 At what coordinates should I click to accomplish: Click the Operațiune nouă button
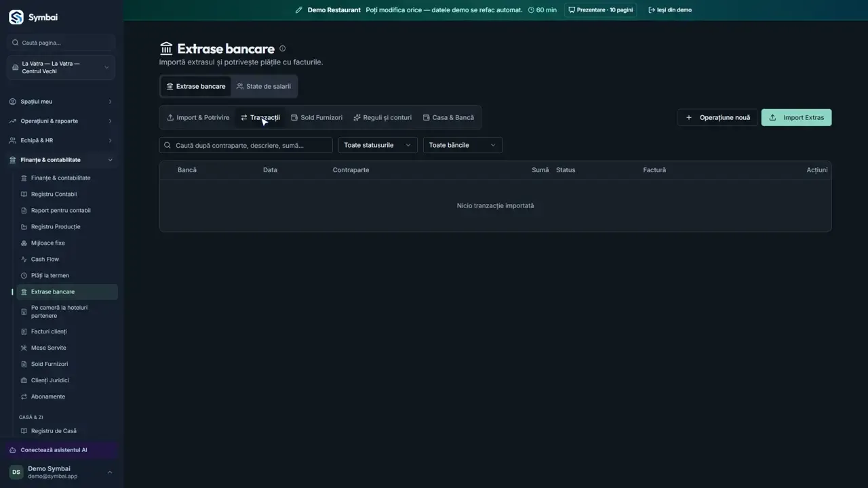[717, 117]
